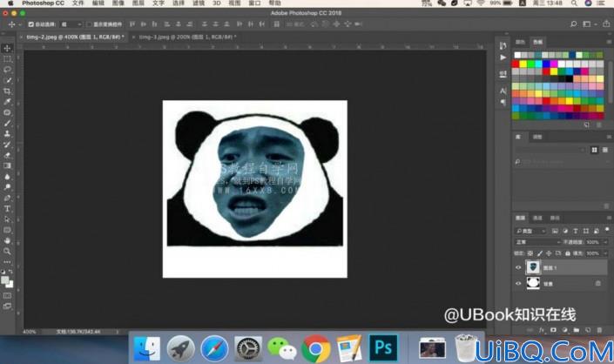The height and width of the screenshot is (364, 614).
Task: Toggle lock image pixels brush icon
Action: pyautogui.click(x=540, y=253)
